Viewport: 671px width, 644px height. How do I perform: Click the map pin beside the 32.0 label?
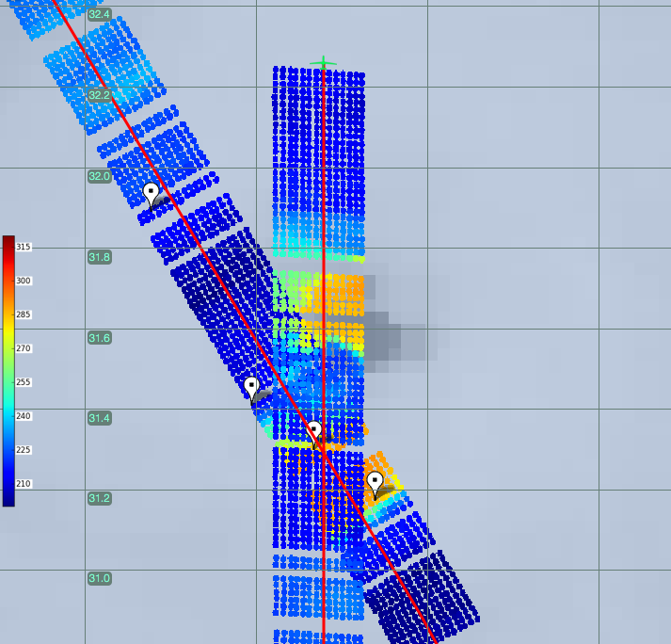152,194
